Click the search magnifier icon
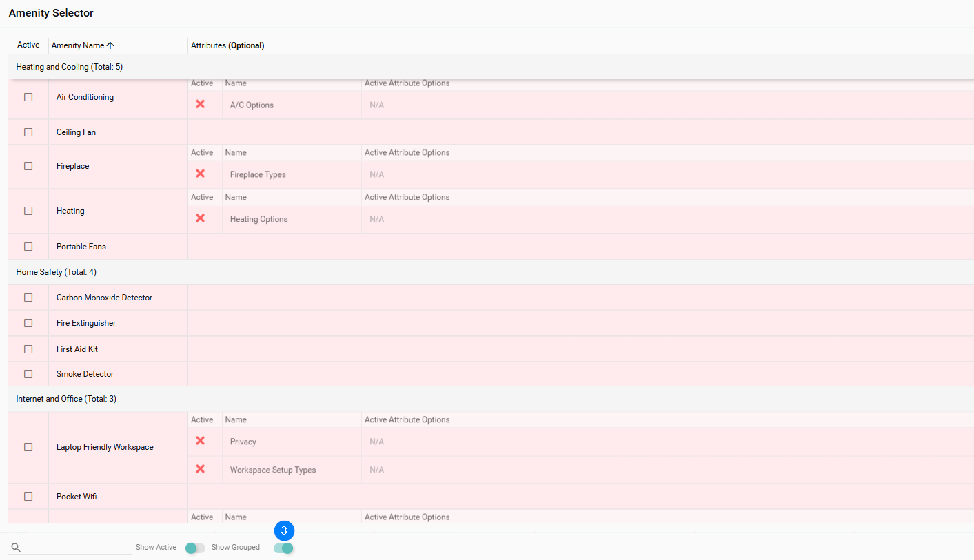974x560 pixels. 16,548
